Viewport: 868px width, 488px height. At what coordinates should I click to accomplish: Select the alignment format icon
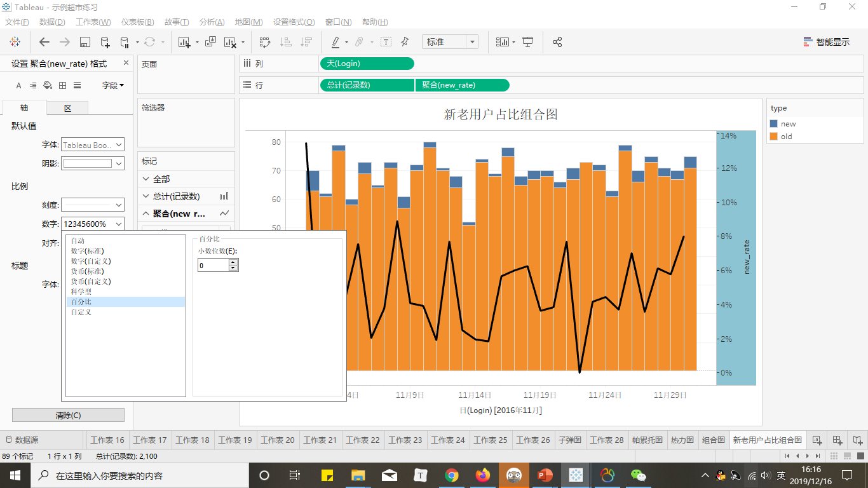pos(32,85)
